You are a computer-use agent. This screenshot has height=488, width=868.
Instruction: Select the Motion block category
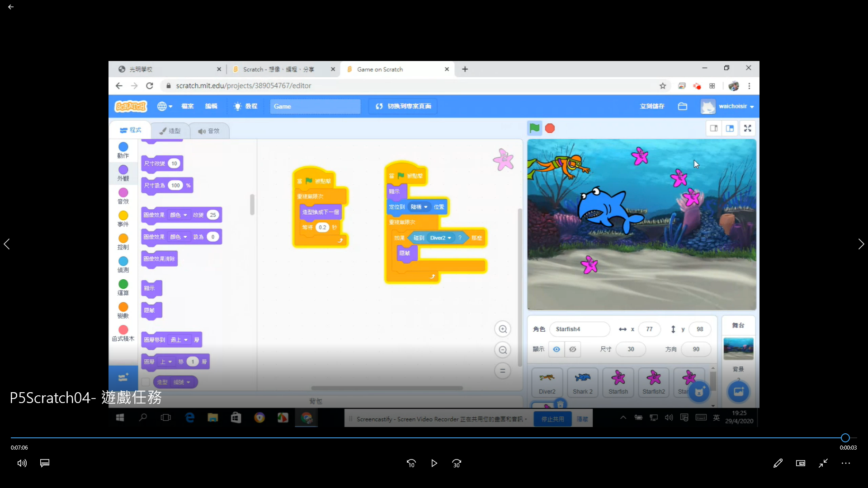(x=123, y=150)
